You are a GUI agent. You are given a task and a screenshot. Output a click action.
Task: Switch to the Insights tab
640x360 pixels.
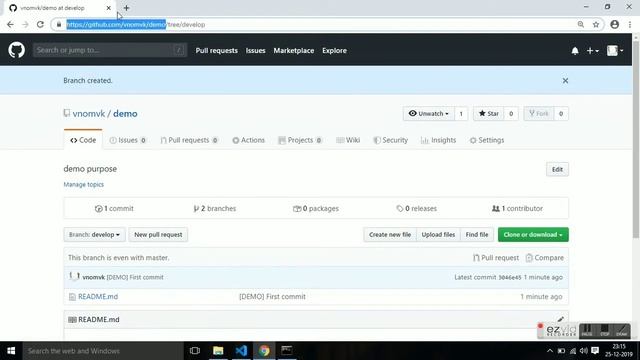pos(438,140)
